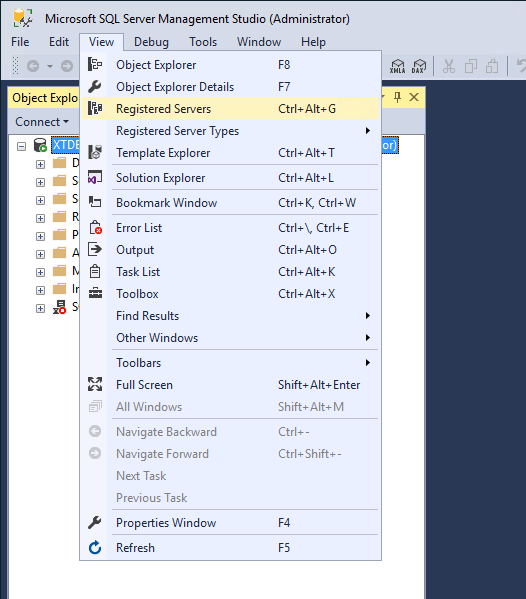Click the SSMS application logo icon

coord(23,19)
